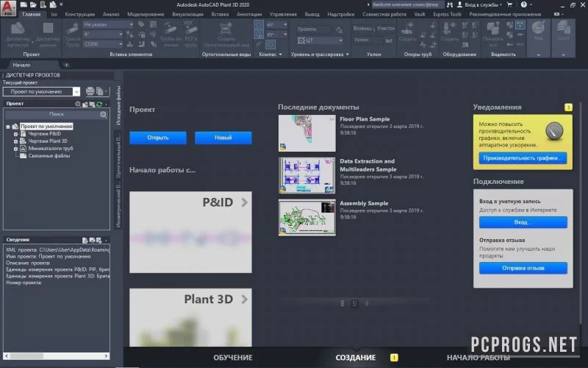The height and width of the screenshot is (368, 588).
Task: Collapse Проект по умолчанию root node
Action: point(8,127)
